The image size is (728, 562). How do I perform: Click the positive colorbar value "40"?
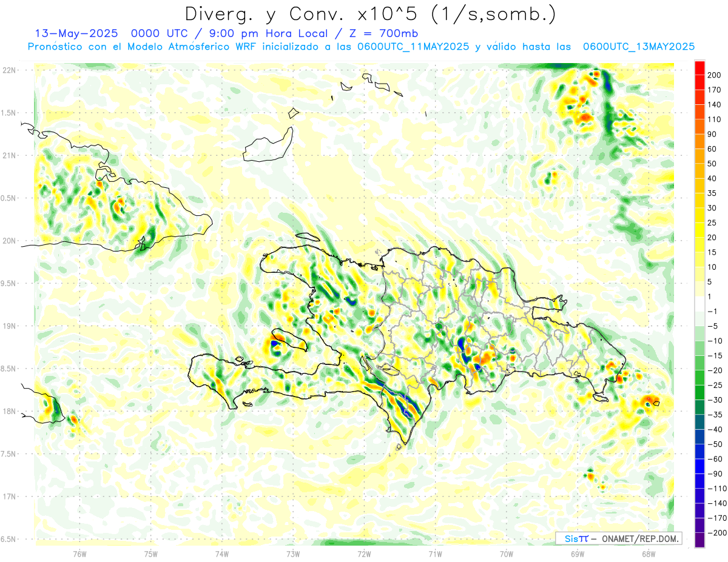712,178
